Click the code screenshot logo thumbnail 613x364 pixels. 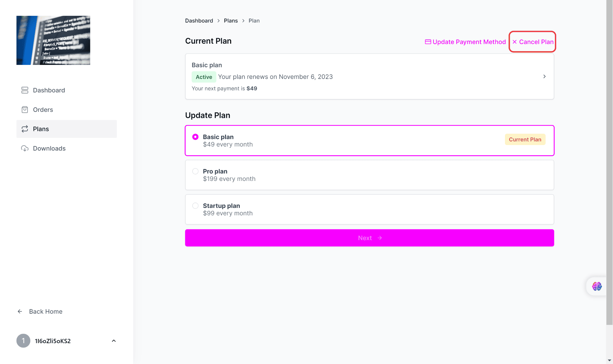[x=53, y=40]
